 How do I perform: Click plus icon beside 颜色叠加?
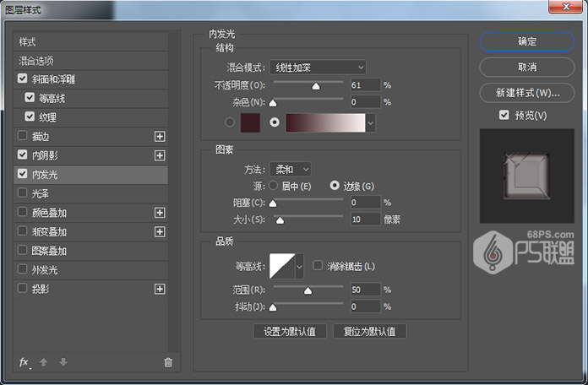[x=159, y=213]
